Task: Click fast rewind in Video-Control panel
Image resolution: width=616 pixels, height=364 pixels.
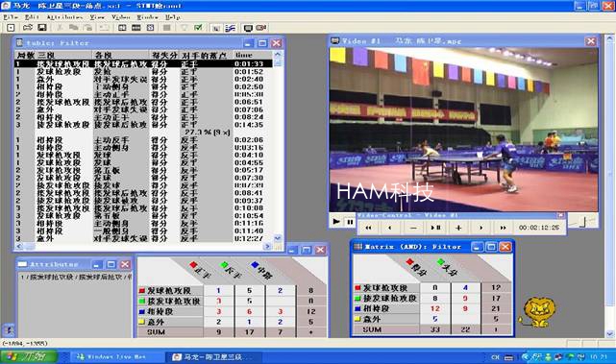Action: (368, 228)
